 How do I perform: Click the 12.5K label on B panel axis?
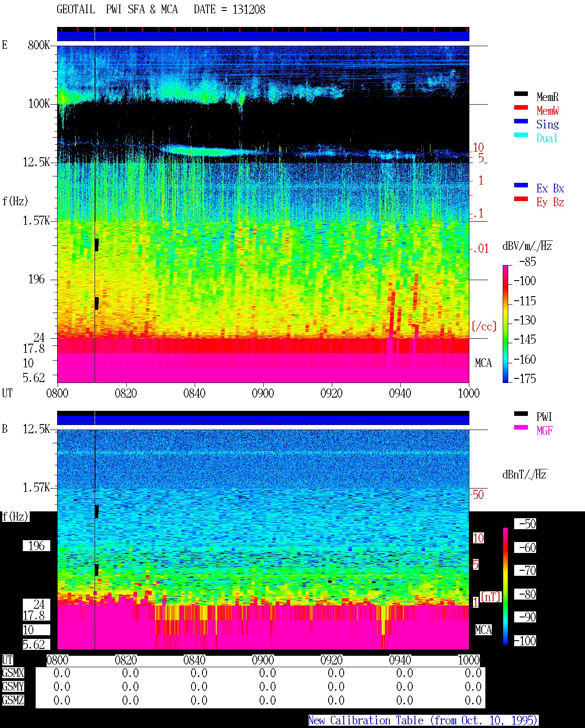pyautogui.click(x=37, y=429)
